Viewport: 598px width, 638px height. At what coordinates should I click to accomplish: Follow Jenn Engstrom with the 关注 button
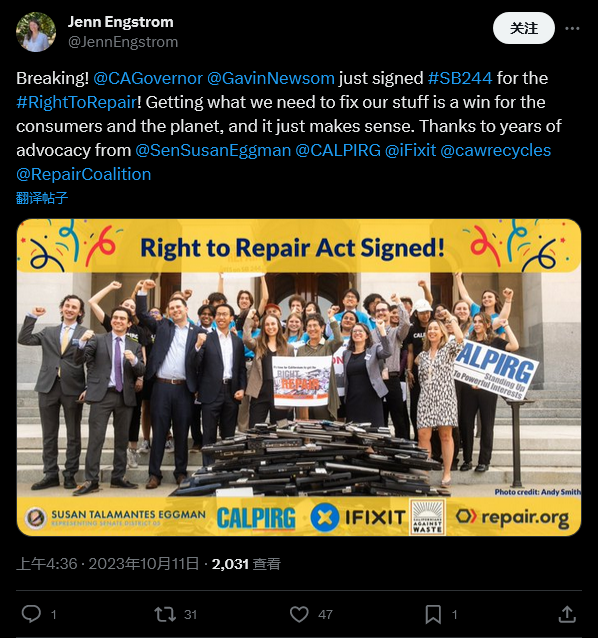pyautogui.click(x=524, y=28)
